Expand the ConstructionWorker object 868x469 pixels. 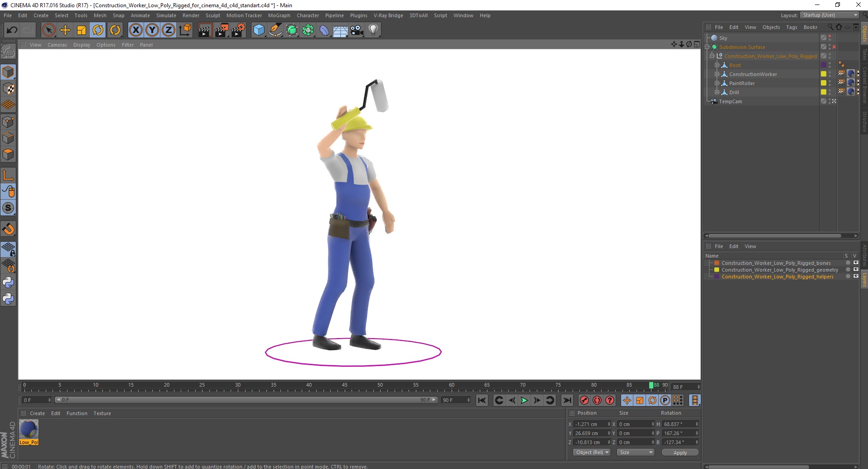(717, 74)
